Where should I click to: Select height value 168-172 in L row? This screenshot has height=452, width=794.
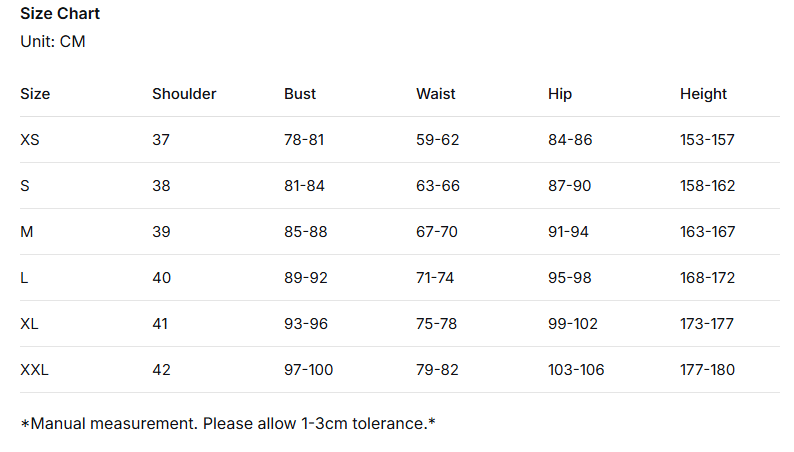click(707, 278)
